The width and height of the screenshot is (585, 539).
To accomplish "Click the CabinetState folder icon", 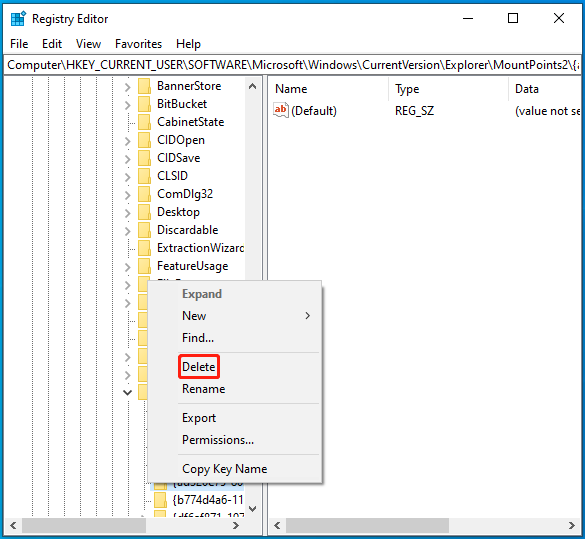I will point(144,122).
